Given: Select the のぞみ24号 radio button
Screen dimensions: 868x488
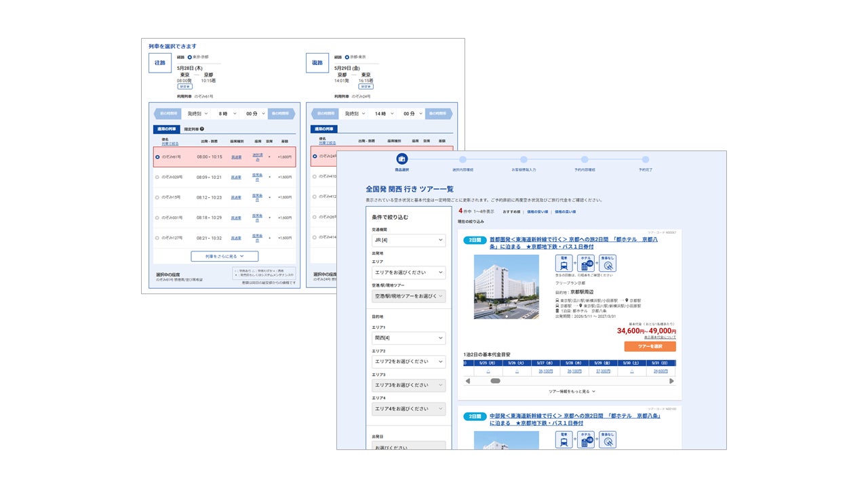Looking at the screenshot, I should pos(315,157).
